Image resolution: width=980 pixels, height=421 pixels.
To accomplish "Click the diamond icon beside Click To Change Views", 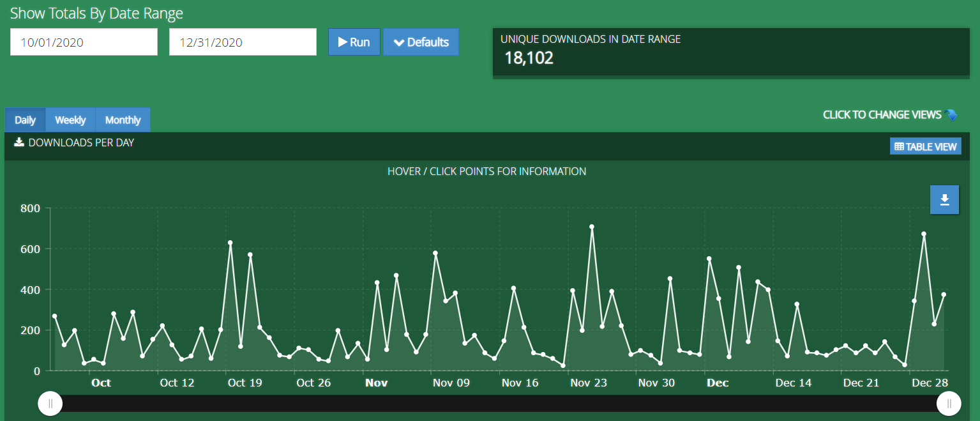I will click(951, 115).
